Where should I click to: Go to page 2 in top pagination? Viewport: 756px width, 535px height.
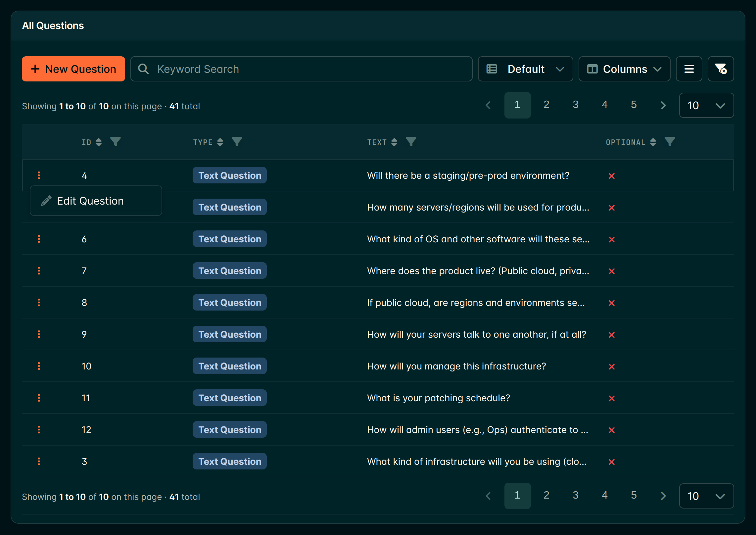click(x=546, y=105)
